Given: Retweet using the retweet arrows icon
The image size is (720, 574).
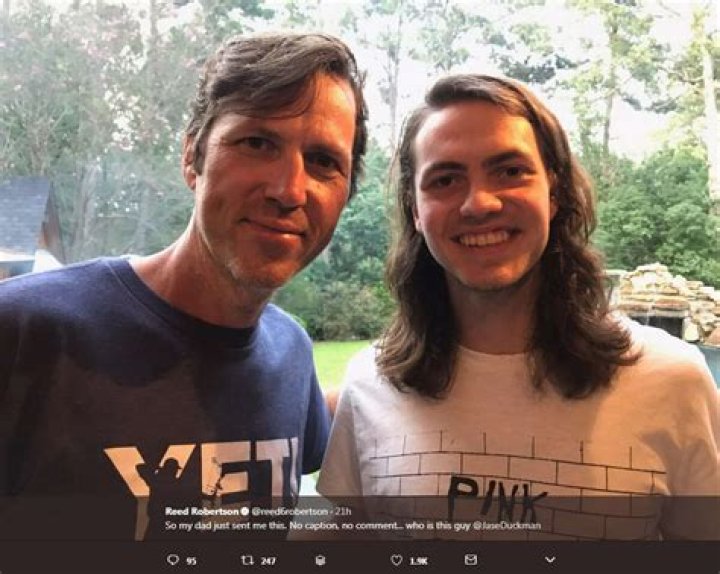Looking at the screenshot, I should [x=247, y=560].
